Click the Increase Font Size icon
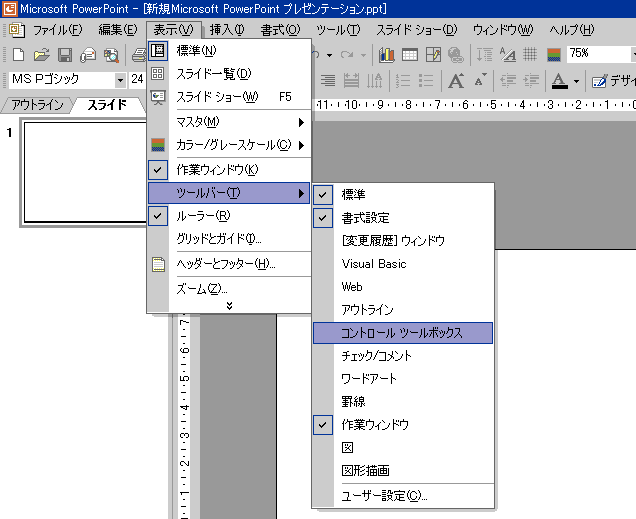 pyautogui.click(x=456, y=80)
